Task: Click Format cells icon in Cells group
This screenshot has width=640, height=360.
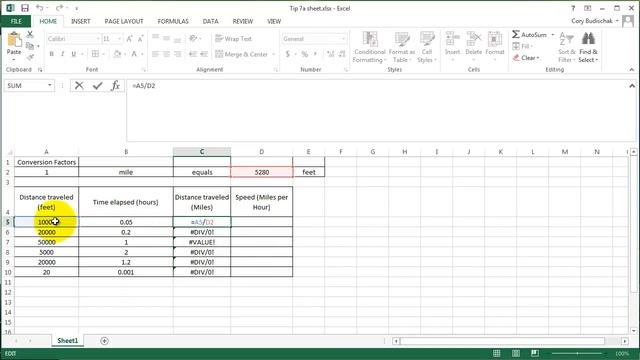Action: click(x=495, y=40)
